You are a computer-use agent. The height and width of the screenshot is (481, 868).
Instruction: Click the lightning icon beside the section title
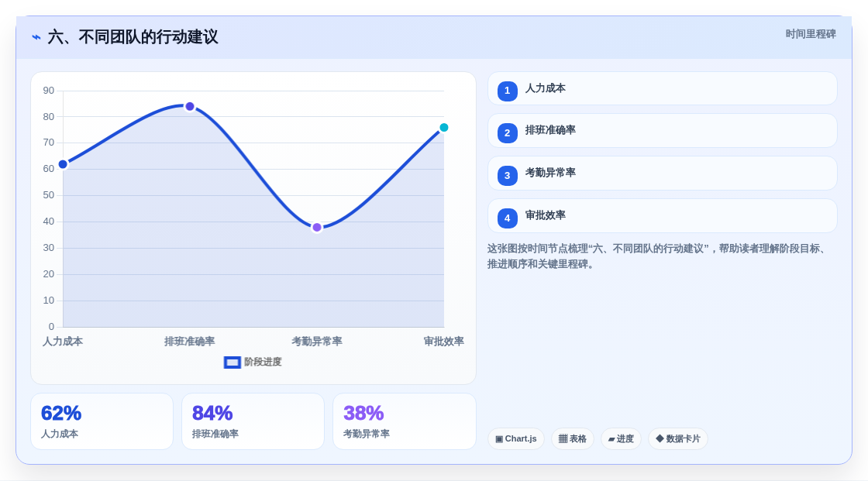(x=36, y=37)
